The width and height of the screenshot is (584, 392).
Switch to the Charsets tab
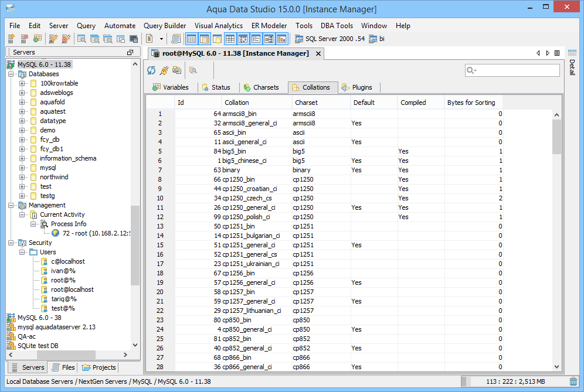coord(261,87)
